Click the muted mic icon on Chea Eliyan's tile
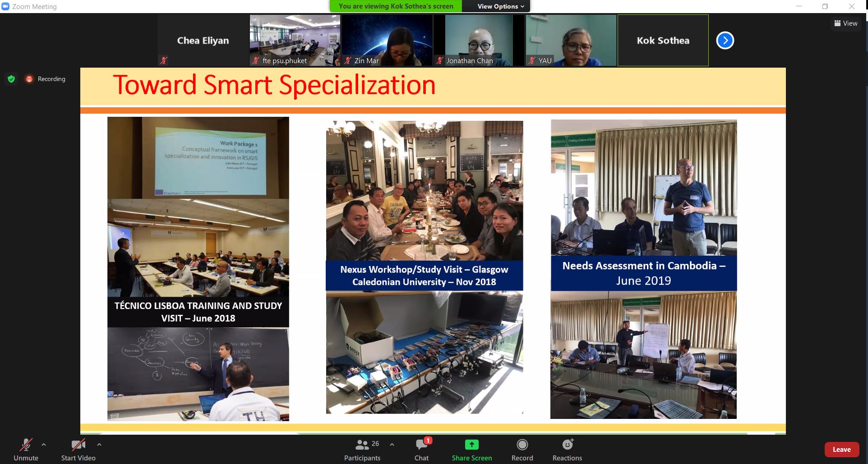This screenshot has width=868, height=464. tap(164, 60)
